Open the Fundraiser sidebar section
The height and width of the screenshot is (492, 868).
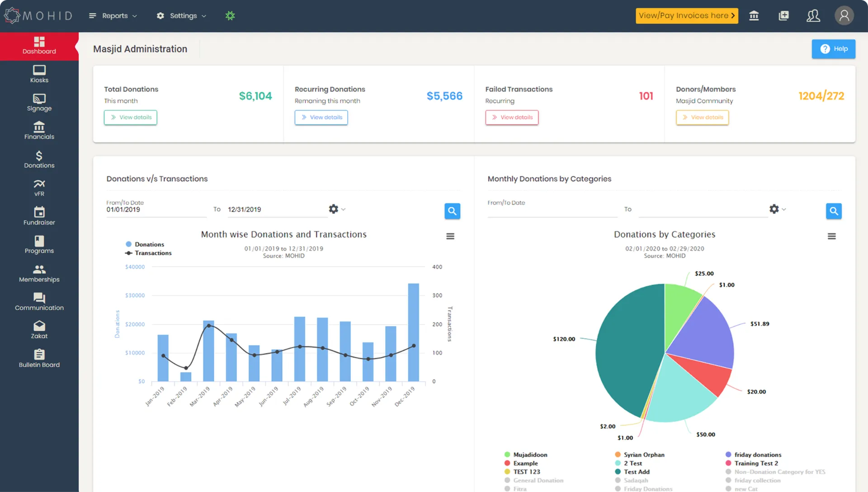[39, 217]
